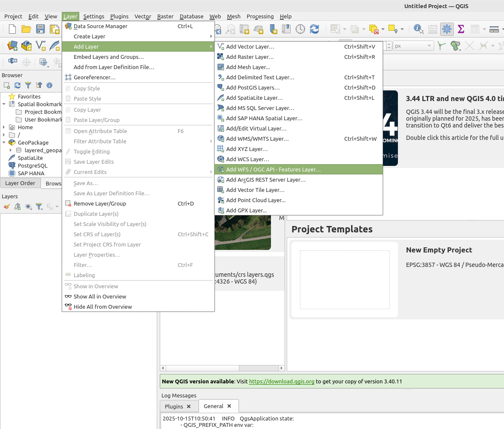The image size is (504, 429).
Task: Create a new GeoPackage layer
Action: [26, 46]
